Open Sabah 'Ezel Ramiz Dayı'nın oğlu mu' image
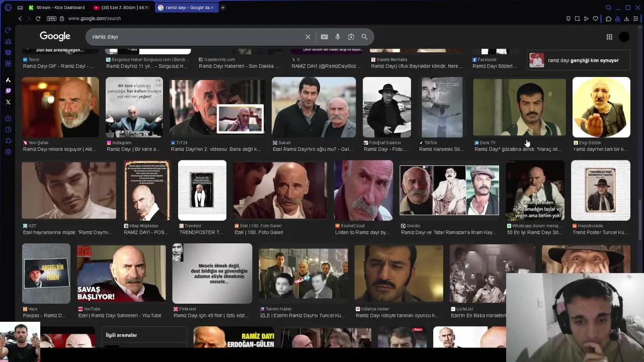644x362 pixels. [313, 107]
